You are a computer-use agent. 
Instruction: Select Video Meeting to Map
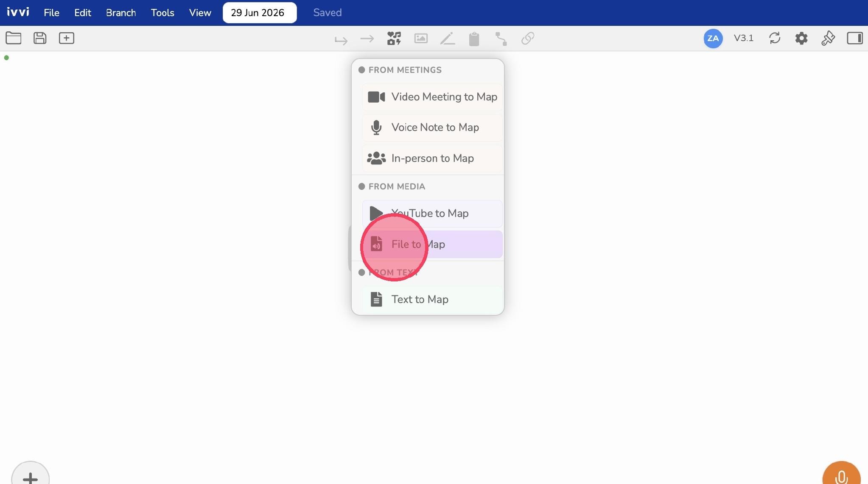pyautogui.click(x=432, y=97)
